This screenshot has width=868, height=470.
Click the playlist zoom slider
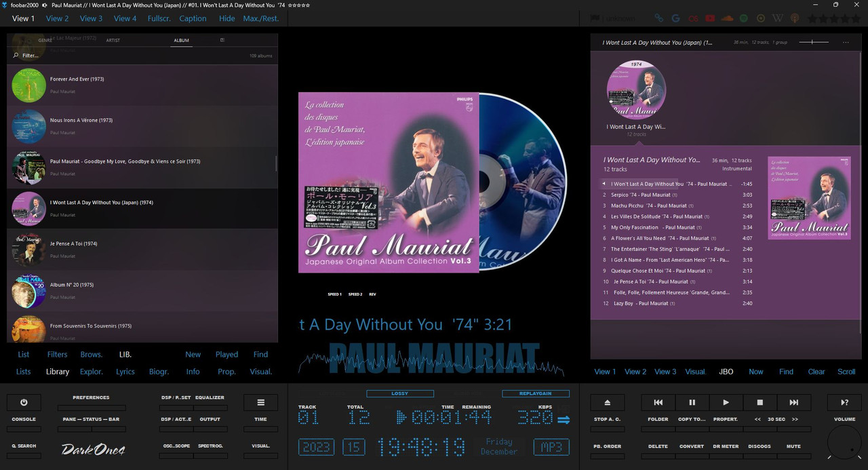click(814, 42)
